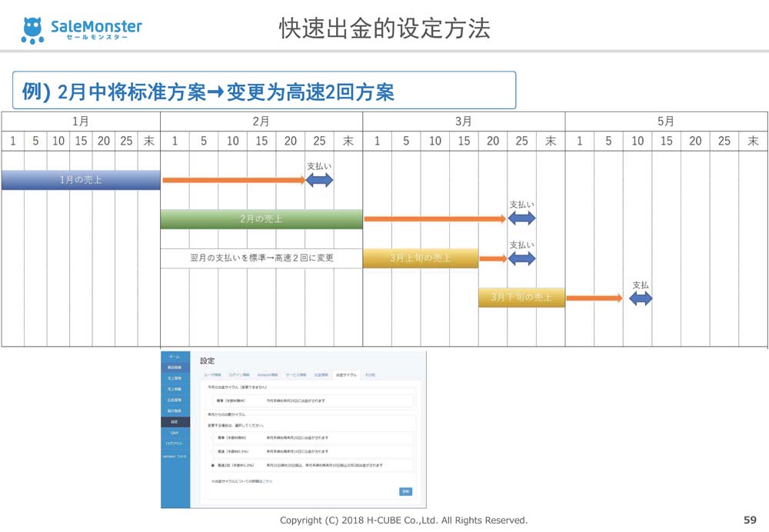Open the サービス情報 tab
Viewport: 769px width, 532px height.
pos(296,374)
